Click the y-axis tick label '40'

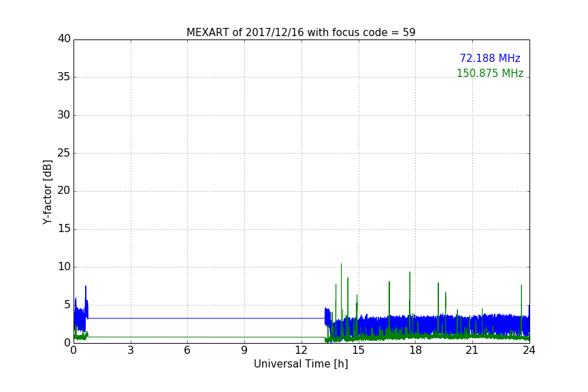pos(64,39)
